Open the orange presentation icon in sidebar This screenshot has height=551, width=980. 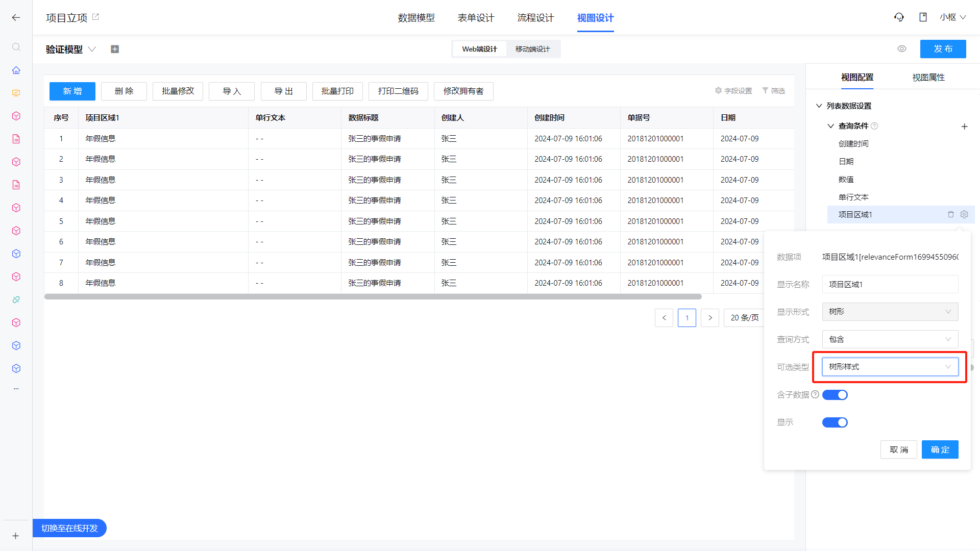(16, 93)
